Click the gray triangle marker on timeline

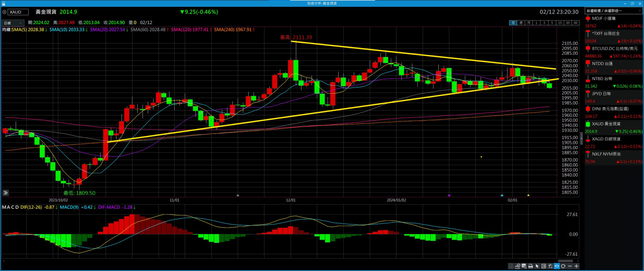[238, 195]
